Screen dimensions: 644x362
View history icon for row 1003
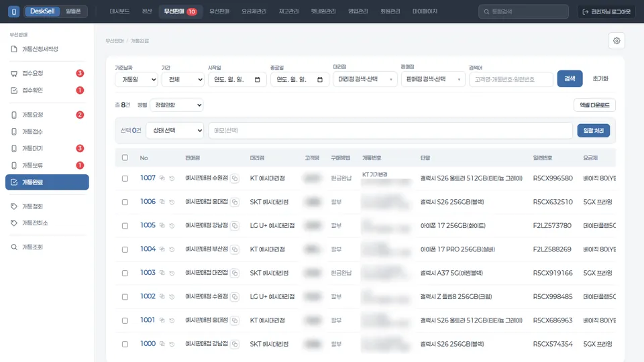[172, 273]
